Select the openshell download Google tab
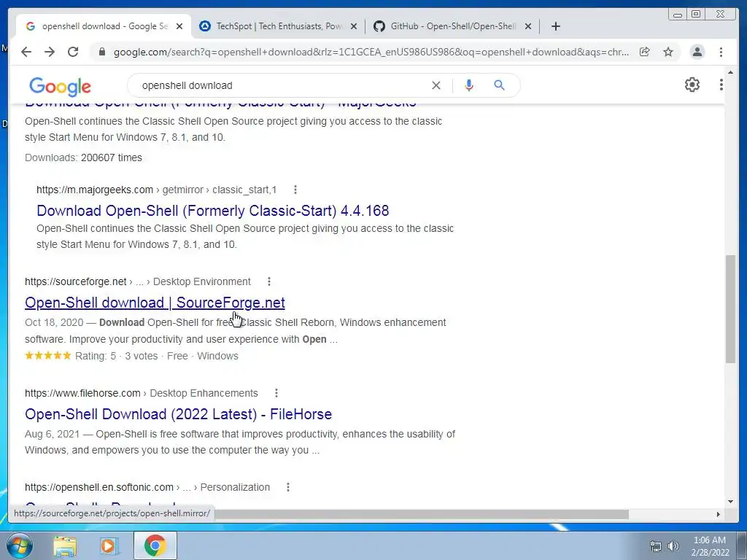This screenshot has height=560, width=747. coord(104,26)
